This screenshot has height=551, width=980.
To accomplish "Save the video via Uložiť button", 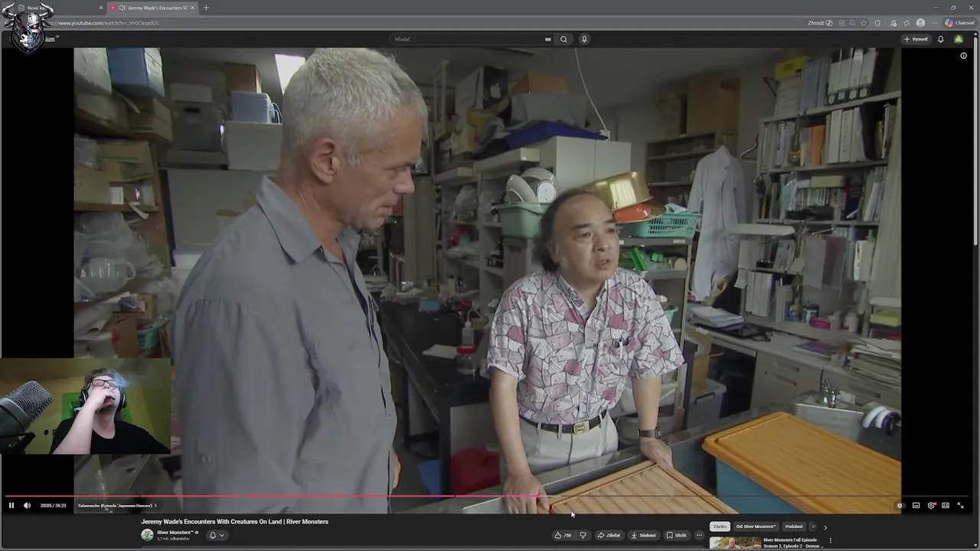I will coord(676,536).
